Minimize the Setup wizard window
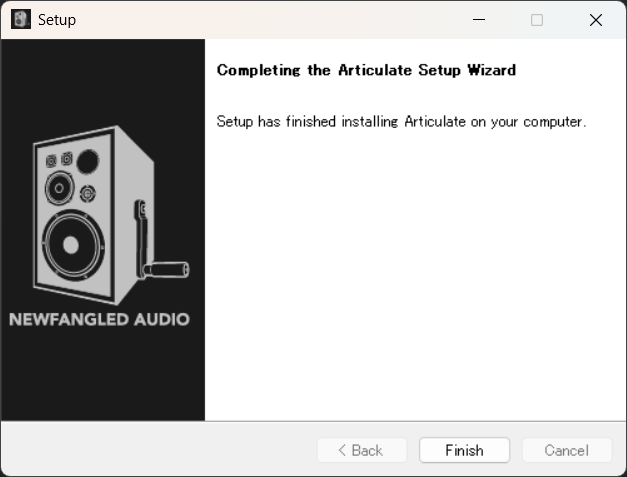Screen dimensions: 627x477 pyautogui.click(x=478, y=19)
